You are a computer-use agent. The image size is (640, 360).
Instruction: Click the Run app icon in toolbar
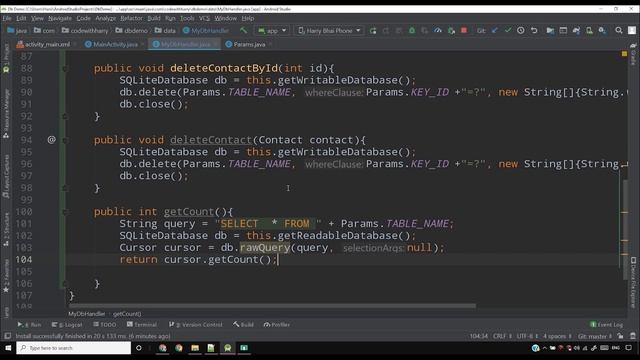(373, 31)
